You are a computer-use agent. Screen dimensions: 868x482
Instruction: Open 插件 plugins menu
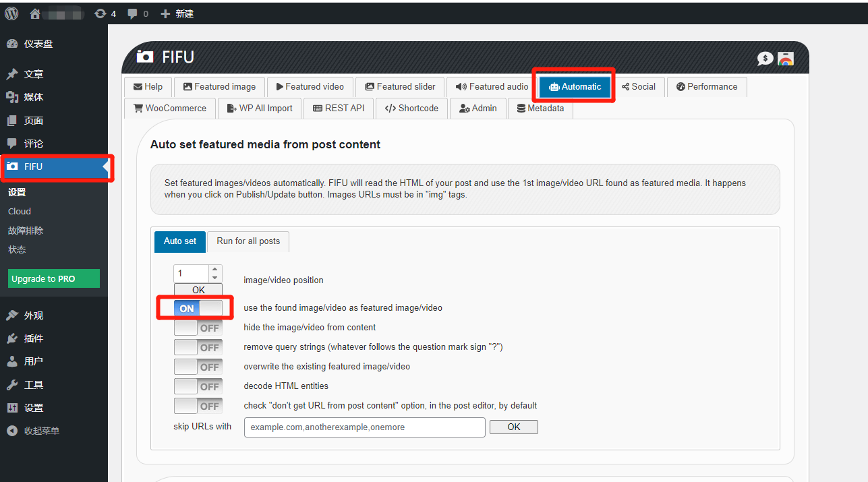pyautogui.click(x=54, y=338)
